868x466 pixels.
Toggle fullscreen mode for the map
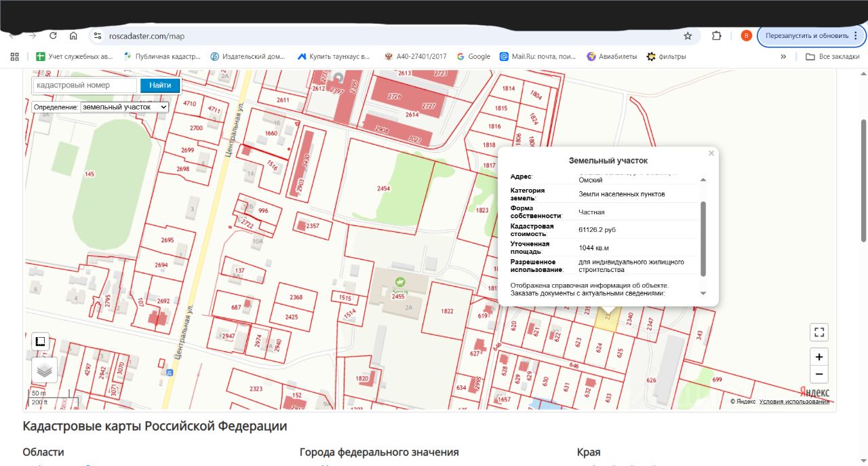coord(819,332)
